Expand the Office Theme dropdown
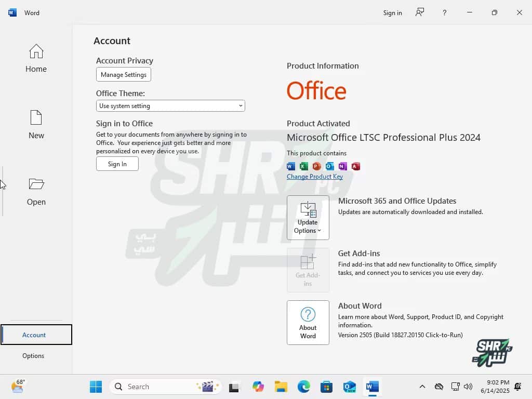This screenshot has height=399, width=532. click(170, 106)
